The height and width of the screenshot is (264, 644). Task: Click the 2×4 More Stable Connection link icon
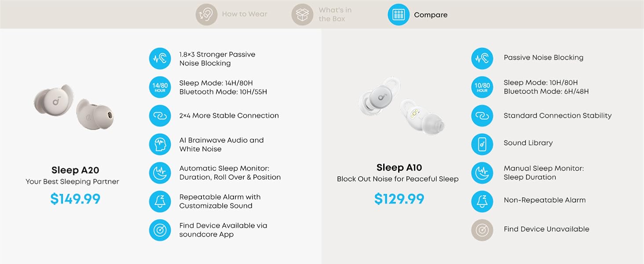[160, 116]
